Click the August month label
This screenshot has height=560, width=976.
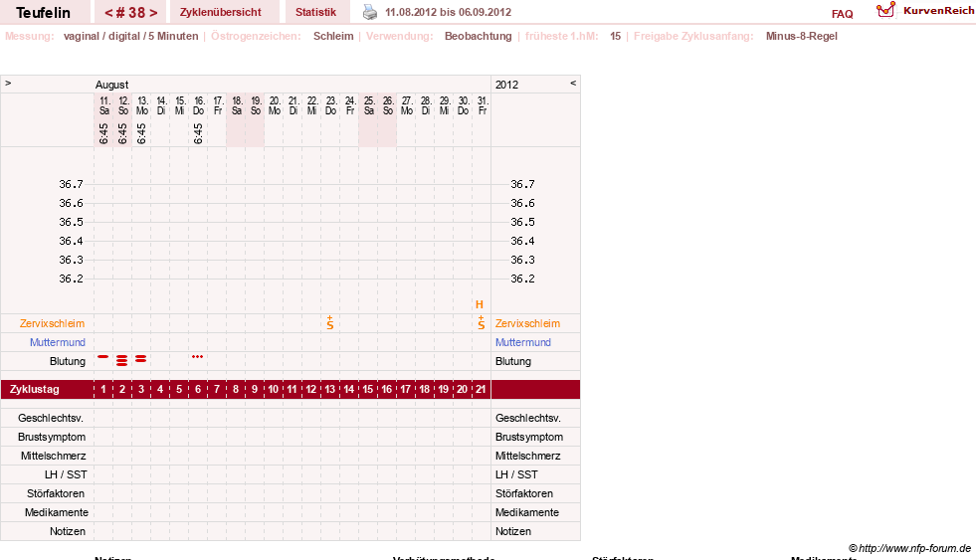point(112,85)
